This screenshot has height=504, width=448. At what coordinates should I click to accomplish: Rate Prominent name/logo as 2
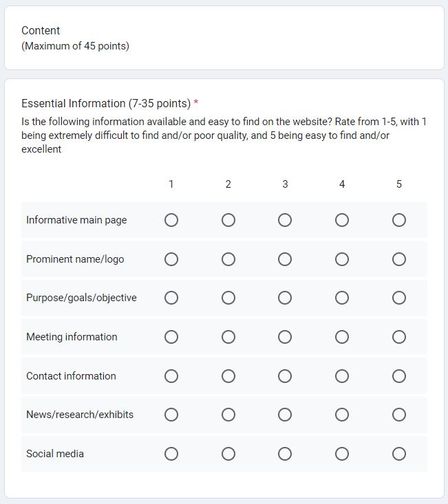(x=228, y=259)
